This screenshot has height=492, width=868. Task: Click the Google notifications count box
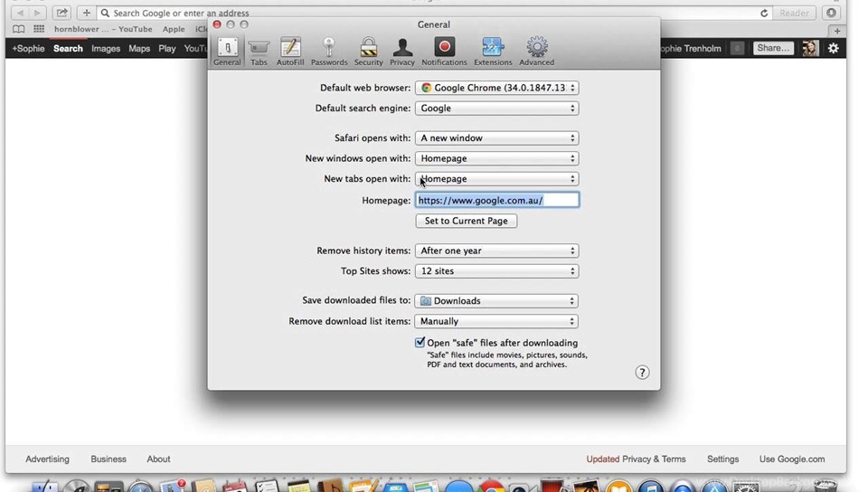click(x=737, y=48)
